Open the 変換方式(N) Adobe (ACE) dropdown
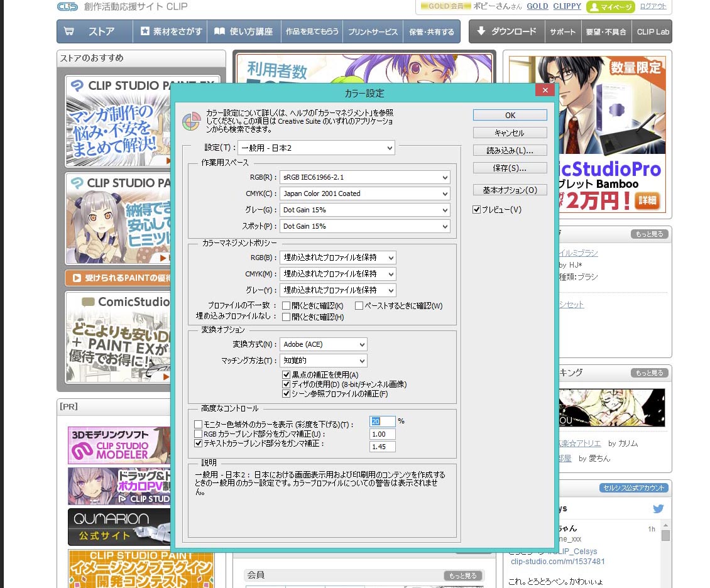This screenshot has width=710, height=588. coord(324,344)
